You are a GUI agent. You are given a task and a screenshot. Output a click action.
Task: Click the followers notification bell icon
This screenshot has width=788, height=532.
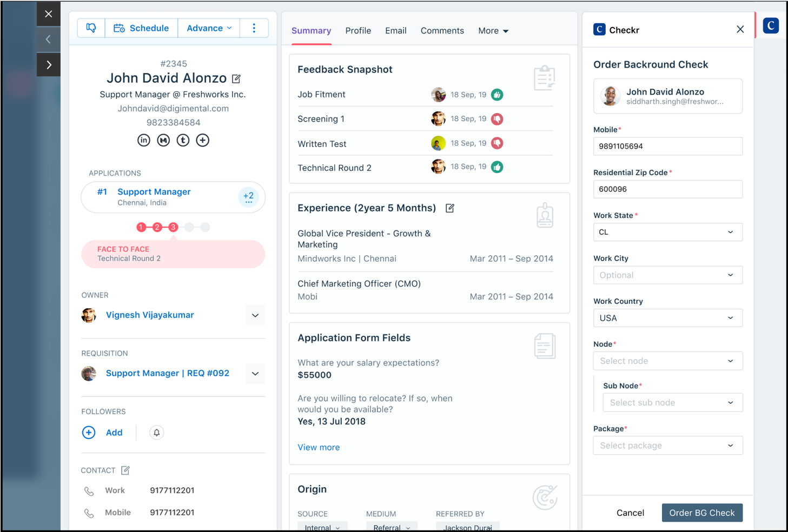(157, 433)
